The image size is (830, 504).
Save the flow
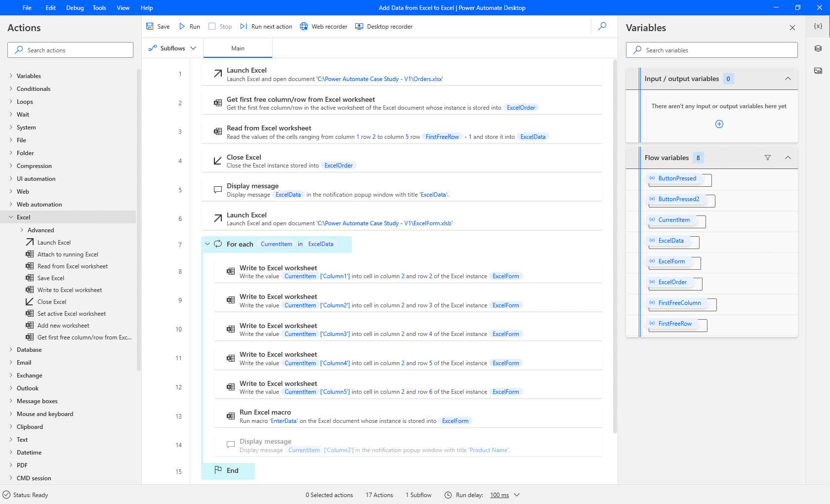point(158,26)
